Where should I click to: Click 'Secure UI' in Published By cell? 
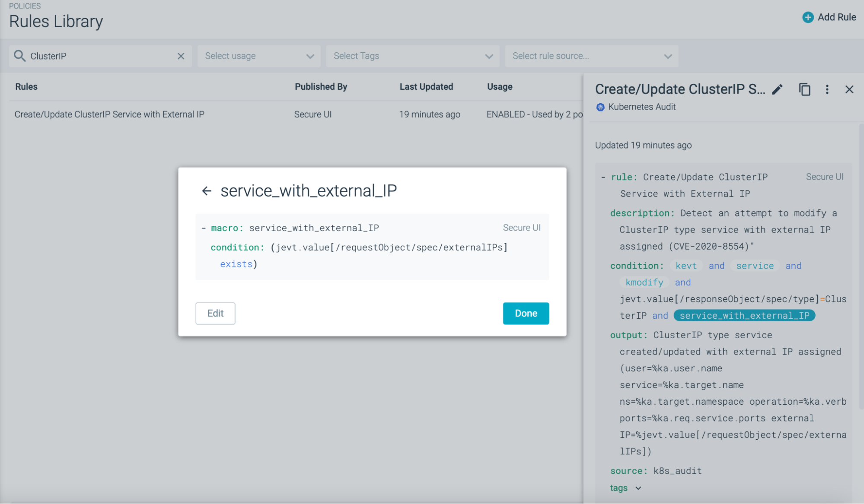point(313,114)
